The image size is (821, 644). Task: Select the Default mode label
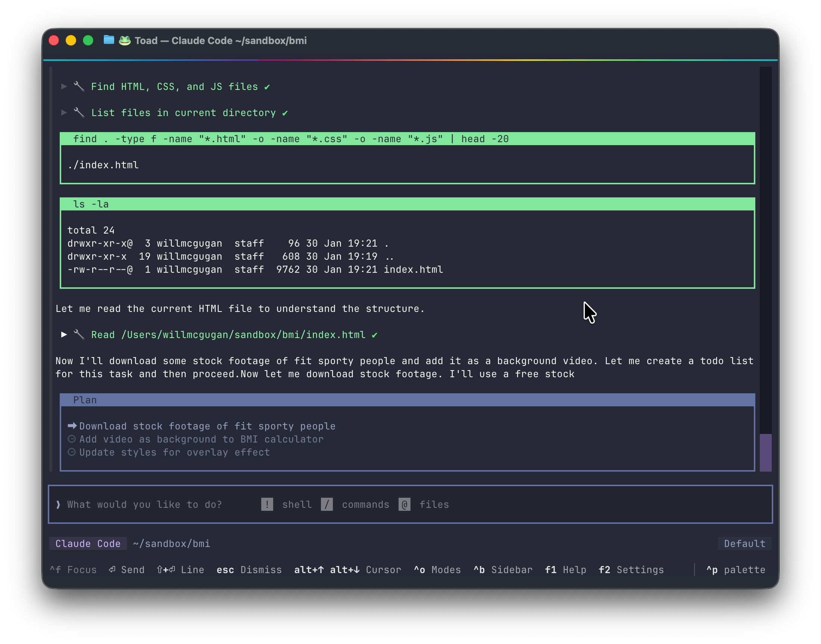click(744, 543)
